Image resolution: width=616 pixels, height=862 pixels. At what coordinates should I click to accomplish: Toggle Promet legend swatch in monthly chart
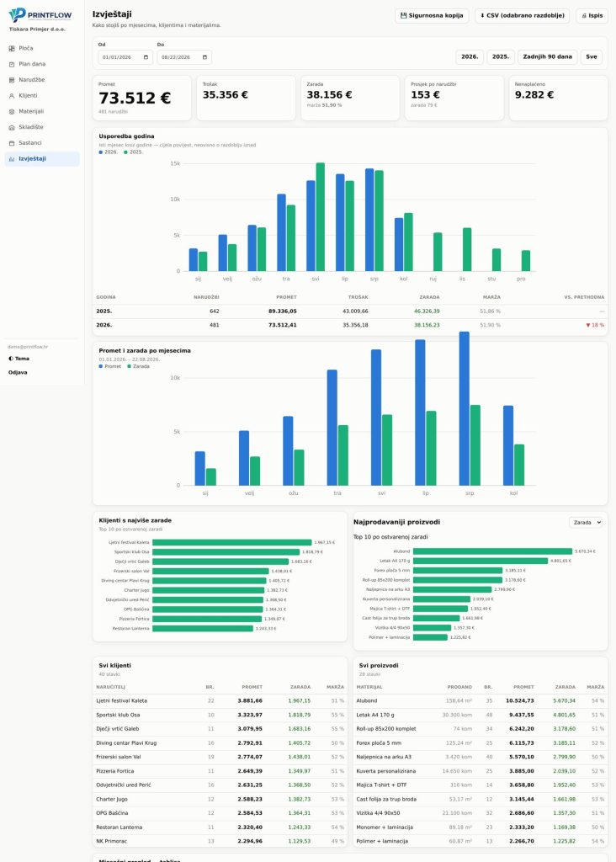pyautogui.click(x=100, y=366)
